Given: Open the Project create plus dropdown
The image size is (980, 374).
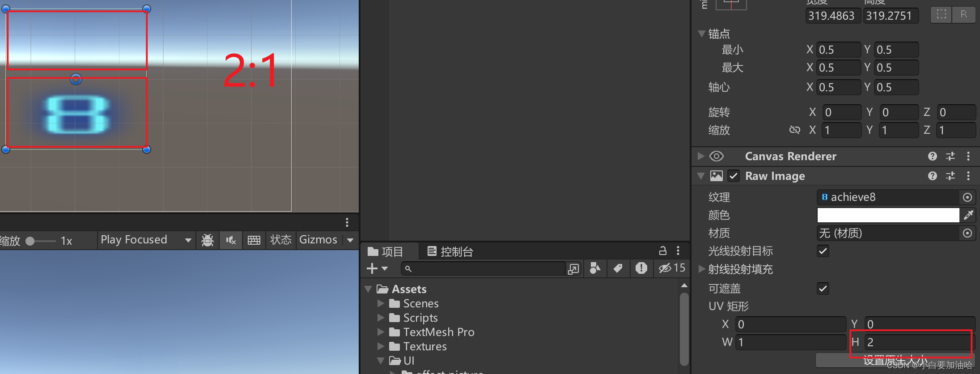Looking at the screenshot, I should coord(377,268).
